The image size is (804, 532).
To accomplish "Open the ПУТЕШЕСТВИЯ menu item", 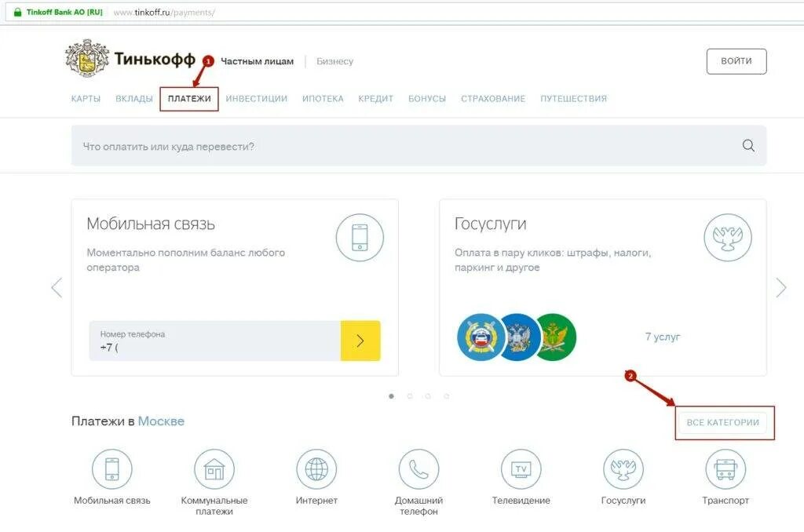I will (573, 98).
